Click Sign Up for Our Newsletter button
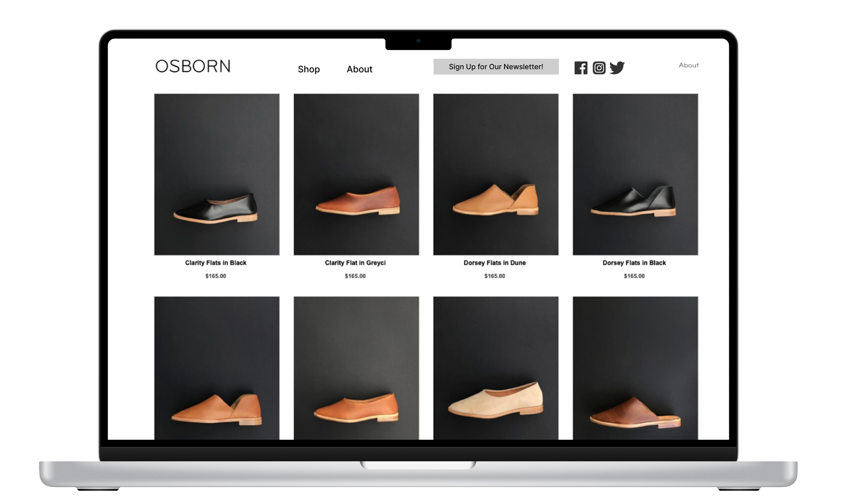Image resolution: width=847 pixels, height=504 pixels. [x=496, y=67]
